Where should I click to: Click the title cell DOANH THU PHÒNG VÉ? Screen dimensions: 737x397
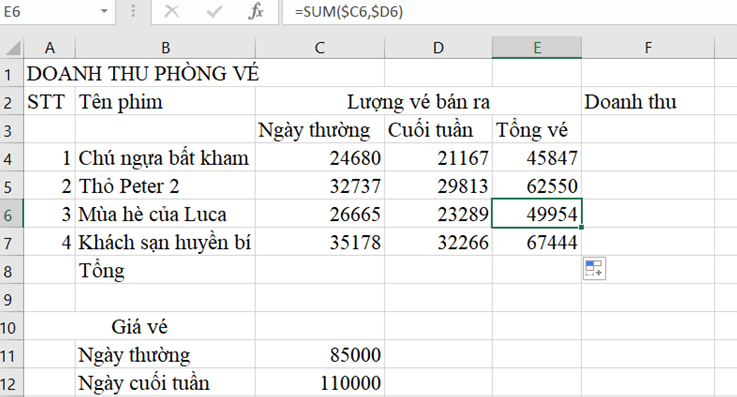pyautogui.click(x=143, y=74)
